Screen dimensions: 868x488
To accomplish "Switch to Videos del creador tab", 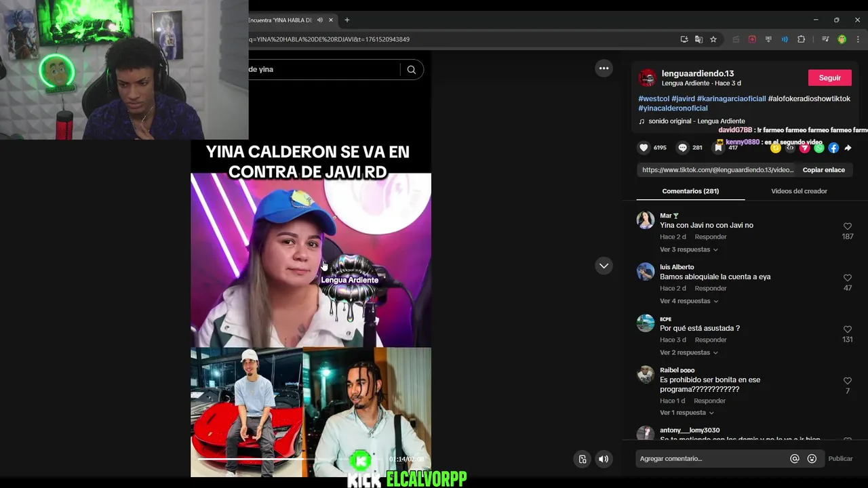I will point(799,191).
